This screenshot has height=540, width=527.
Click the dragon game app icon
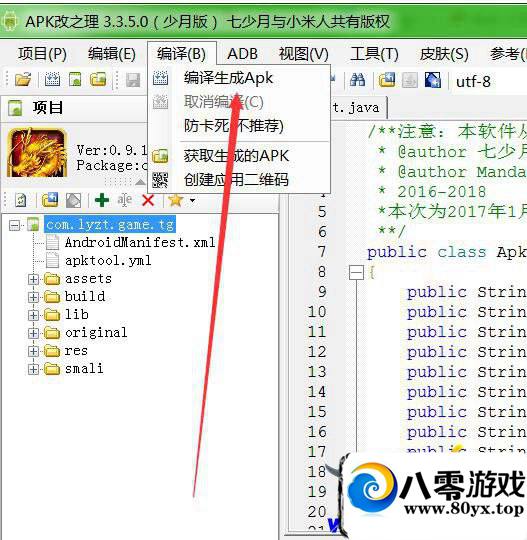[x=37, y=152]
